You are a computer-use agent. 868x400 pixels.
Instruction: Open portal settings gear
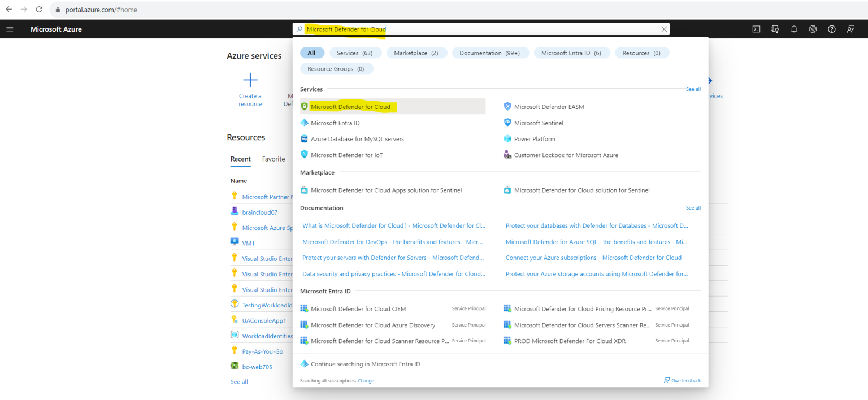(x=813, y=29)
